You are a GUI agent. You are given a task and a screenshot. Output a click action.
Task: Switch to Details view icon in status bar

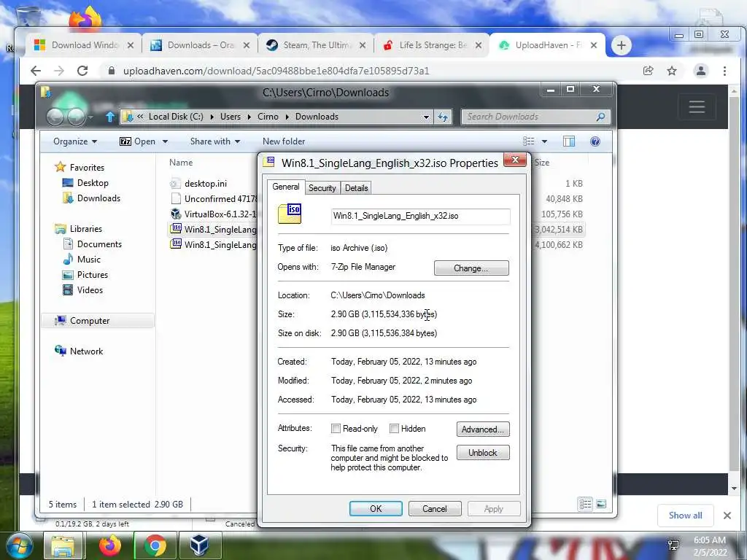(x=586, y=504)
